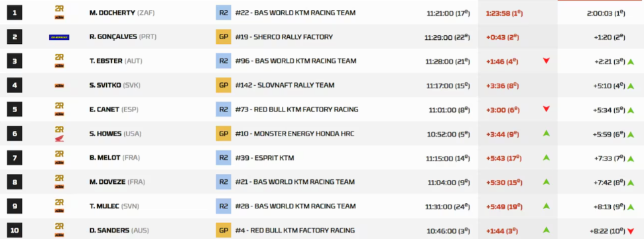644x239 pixels.
Task: Click the R2 class badge for #39 Esprit KTM
Action: (x=224, y=158)
